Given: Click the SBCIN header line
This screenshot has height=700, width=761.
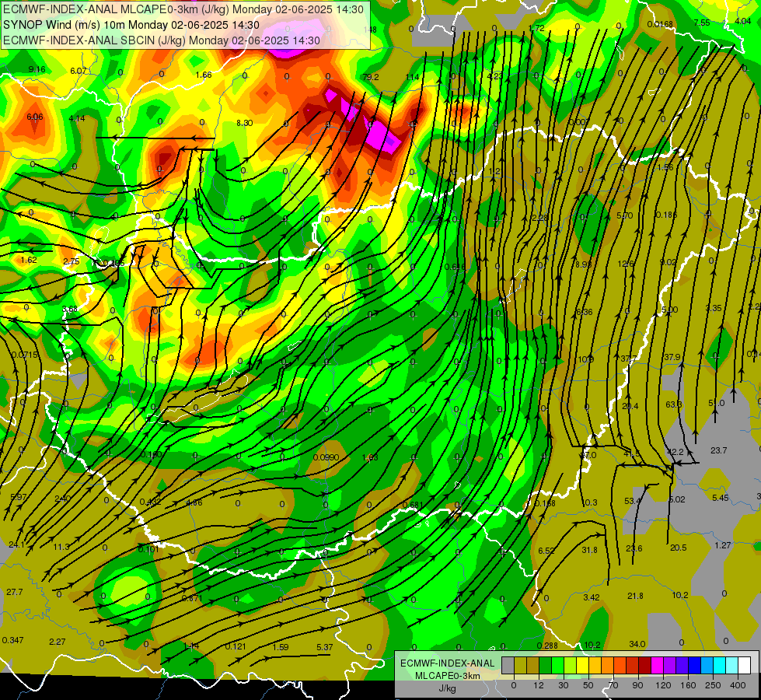Looking at the screenshot, I should (x=162, y=40).
